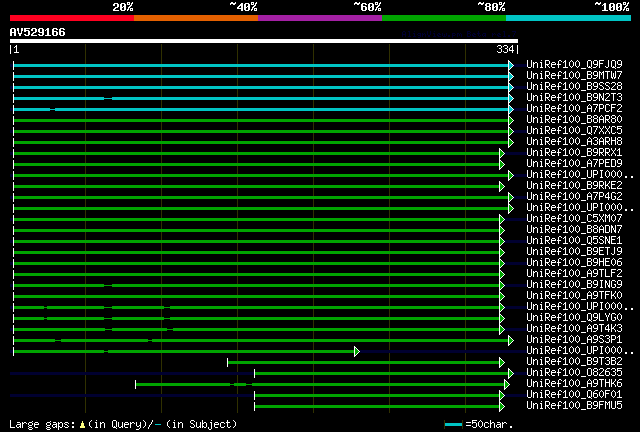Open the UniRef100_A7PCF2 hit link

574,109
